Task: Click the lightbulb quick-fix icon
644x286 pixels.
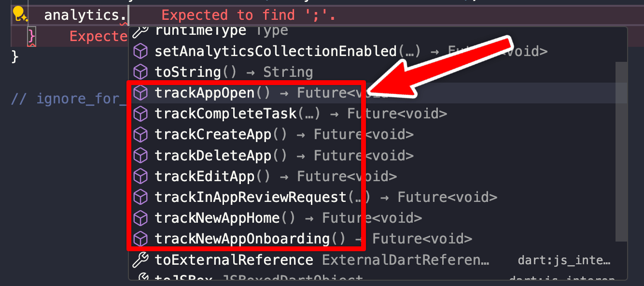Action: [x=20, y=14]
